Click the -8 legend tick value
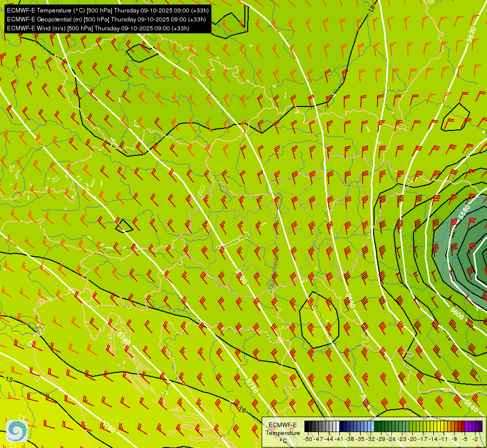Screen dimensions: 487x448 click(x=454, y=439)
